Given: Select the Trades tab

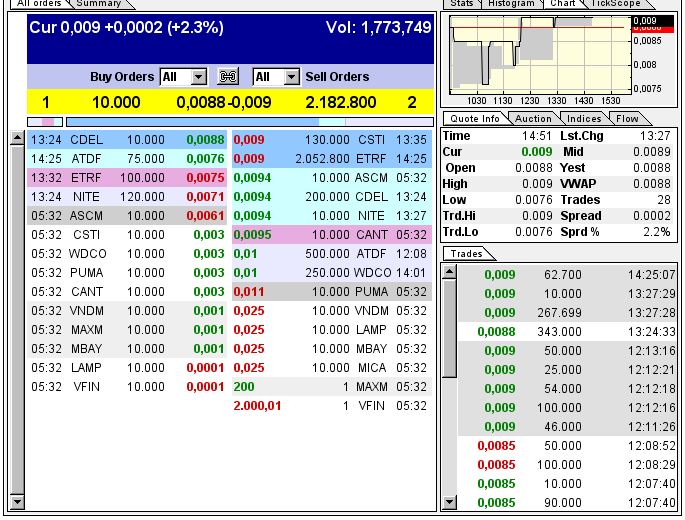Looking at the screenshot, I should click(x=467, y=254).
